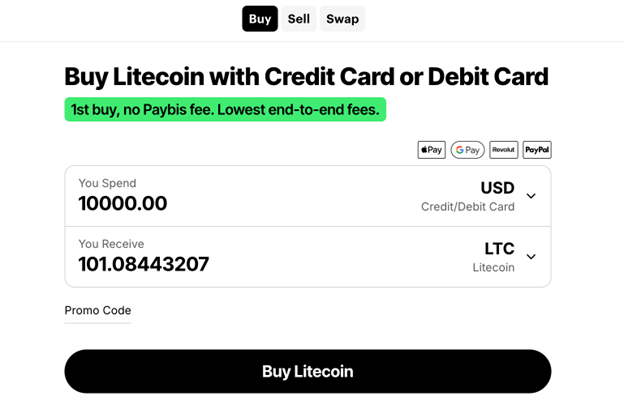Click the 101.08443207 receive amount field
The image size is (624, 405).
click(144, 265)
